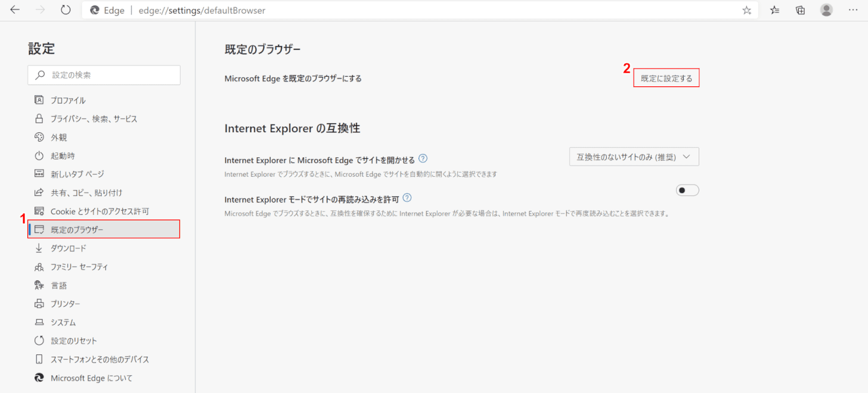This screenshot has width=868, height=393.
Task: Click the family icon beside ファミリー セーフティ
Action: pyautogui.click(x=39, y=267)
